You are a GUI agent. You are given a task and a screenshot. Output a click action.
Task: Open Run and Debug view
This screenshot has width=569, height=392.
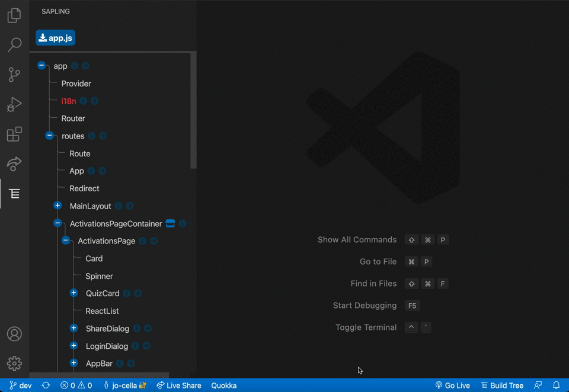14,104
